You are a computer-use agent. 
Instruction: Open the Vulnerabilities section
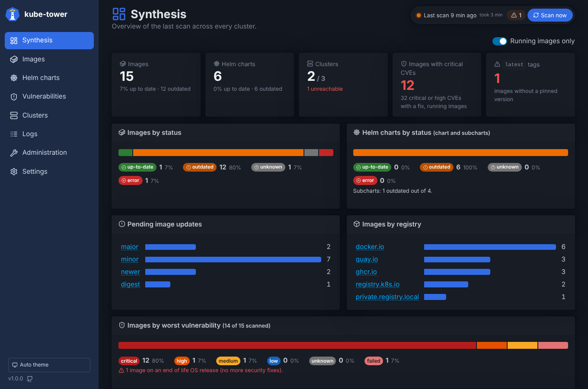pyautogui.click(x=49, y=96)
